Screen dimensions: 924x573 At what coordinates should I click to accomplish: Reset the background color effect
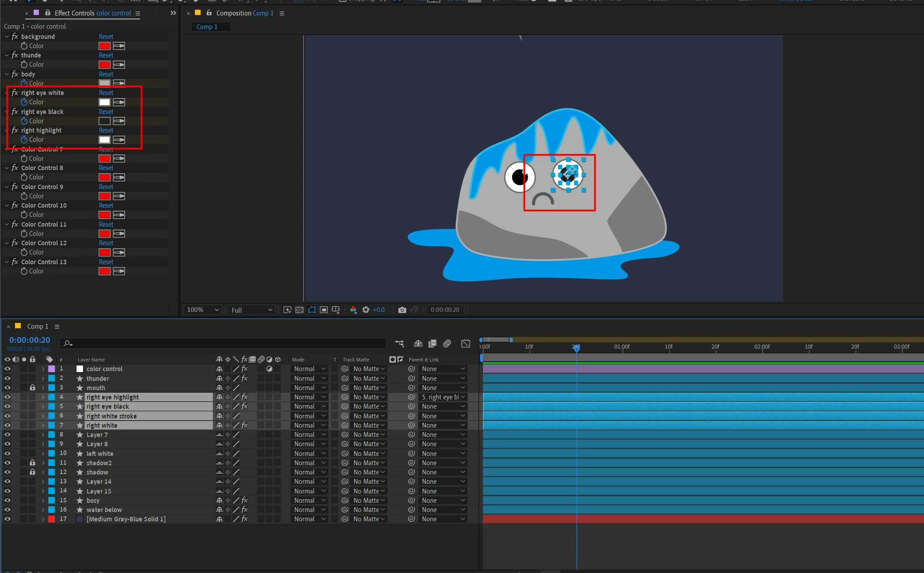click(106, 37)
